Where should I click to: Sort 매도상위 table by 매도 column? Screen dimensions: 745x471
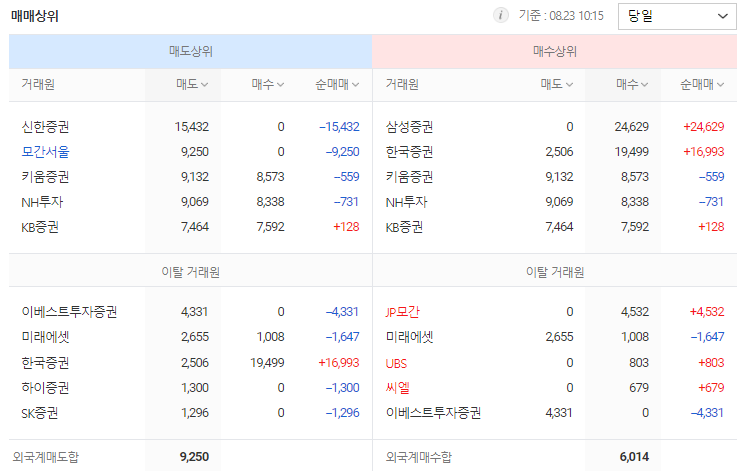click(192, 85)
